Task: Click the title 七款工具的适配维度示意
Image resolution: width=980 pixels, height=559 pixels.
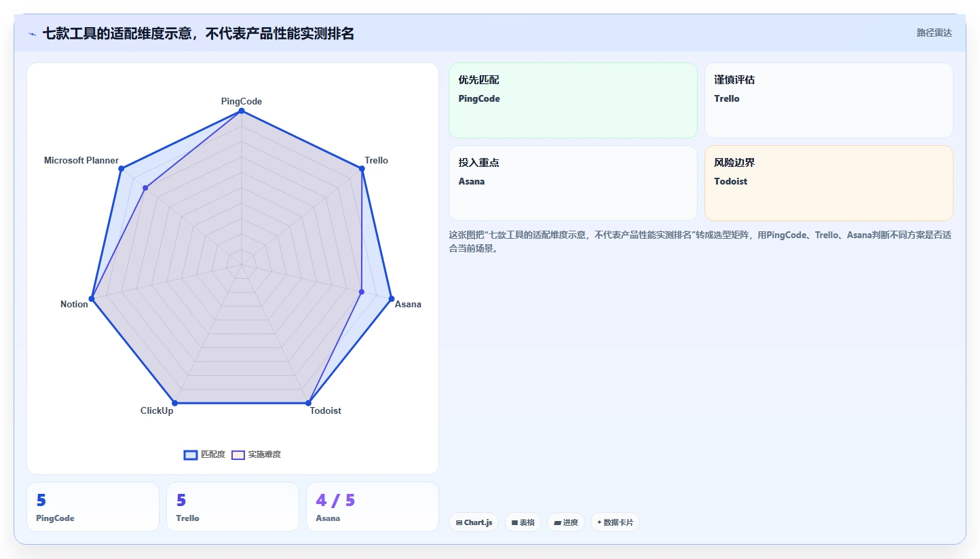Action: [x=198, y=34]
